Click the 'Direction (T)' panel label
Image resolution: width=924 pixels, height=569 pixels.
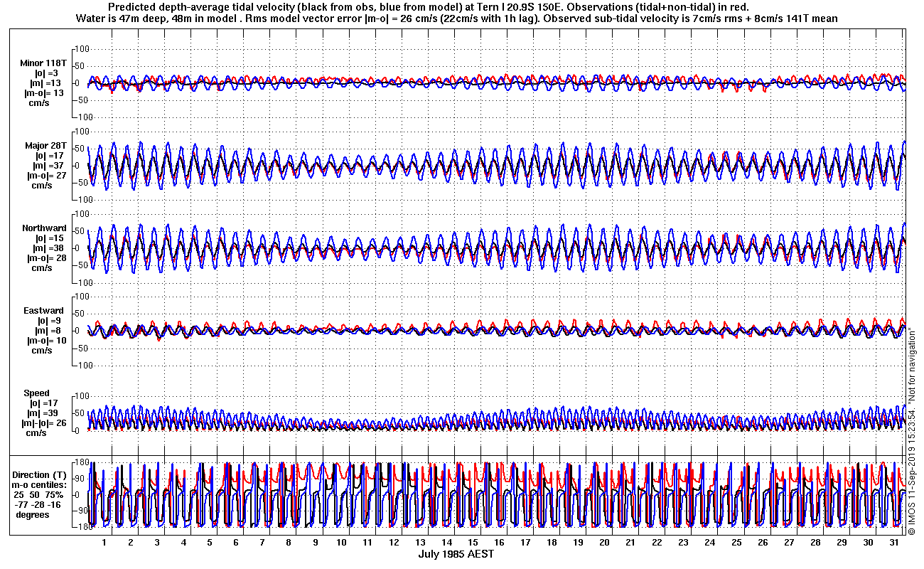click(41, 475)
